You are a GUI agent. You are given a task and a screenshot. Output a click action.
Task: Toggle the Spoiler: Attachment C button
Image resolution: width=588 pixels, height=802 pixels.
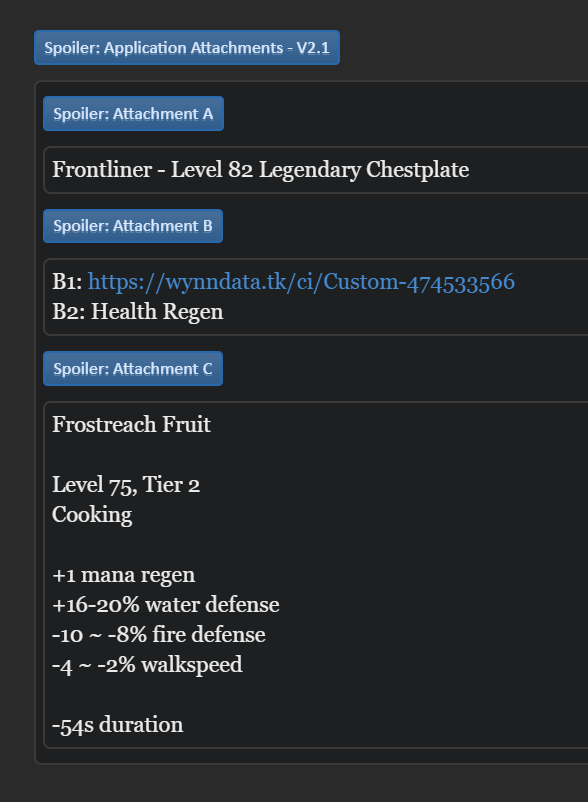click(x=133, y=368)
